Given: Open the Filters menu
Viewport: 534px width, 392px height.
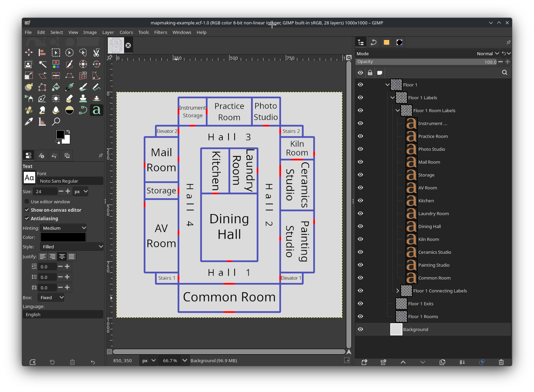Looking at the screenshot, I should click(x=161, y=33).
